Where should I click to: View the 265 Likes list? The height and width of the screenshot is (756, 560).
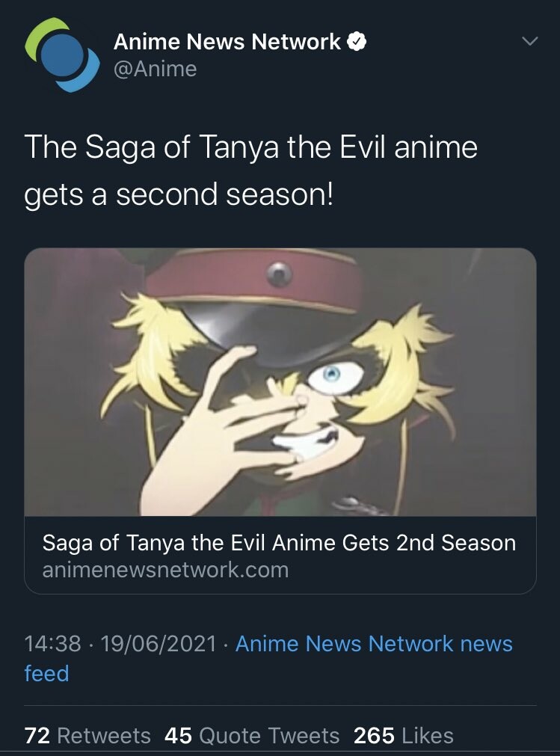[x=404, y=736]
